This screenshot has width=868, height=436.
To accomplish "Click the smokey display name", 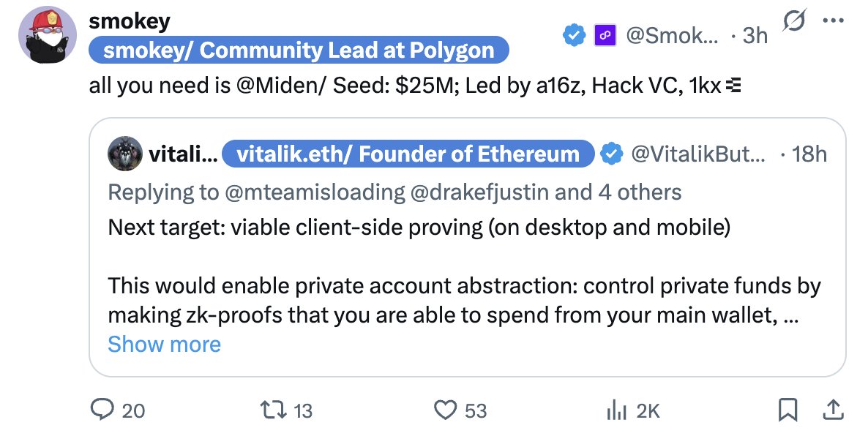I will 129,20.
